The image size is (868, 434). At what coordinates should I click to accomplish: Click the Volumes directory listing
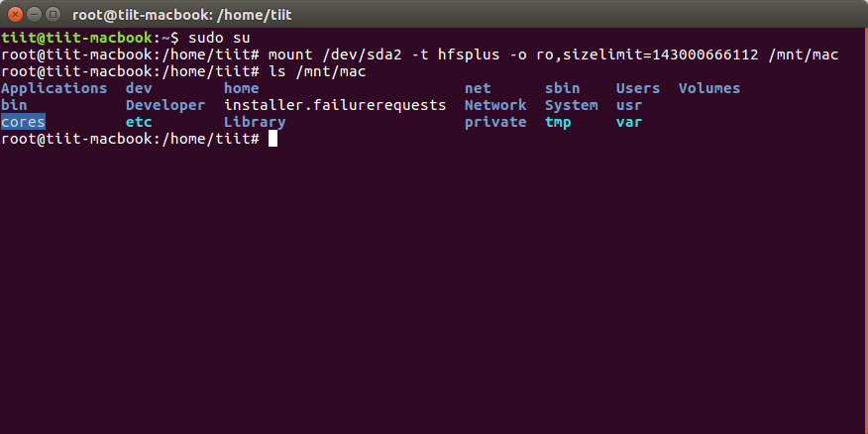click(x=709, y=88)
